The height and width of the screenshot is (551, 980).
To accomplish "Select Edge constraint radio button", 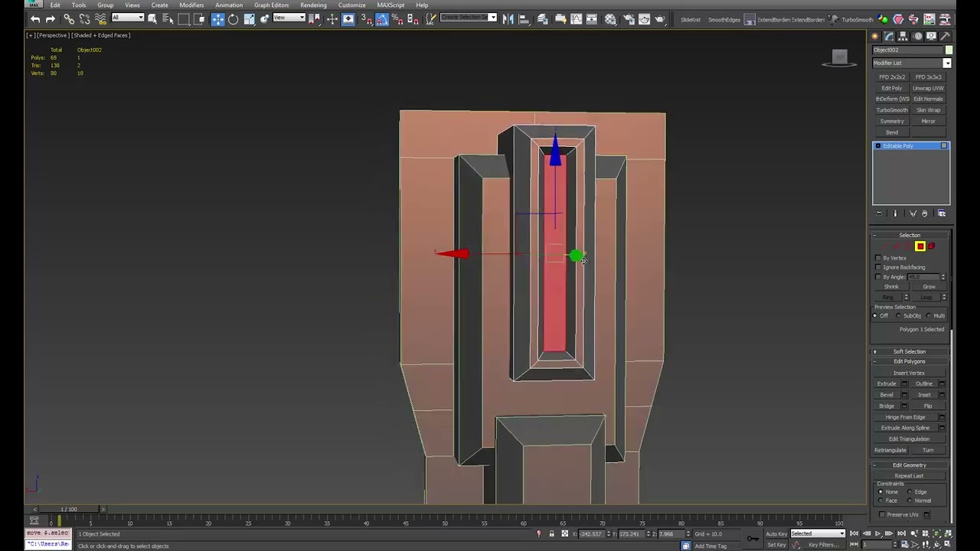I will click(x=909, y=492).
